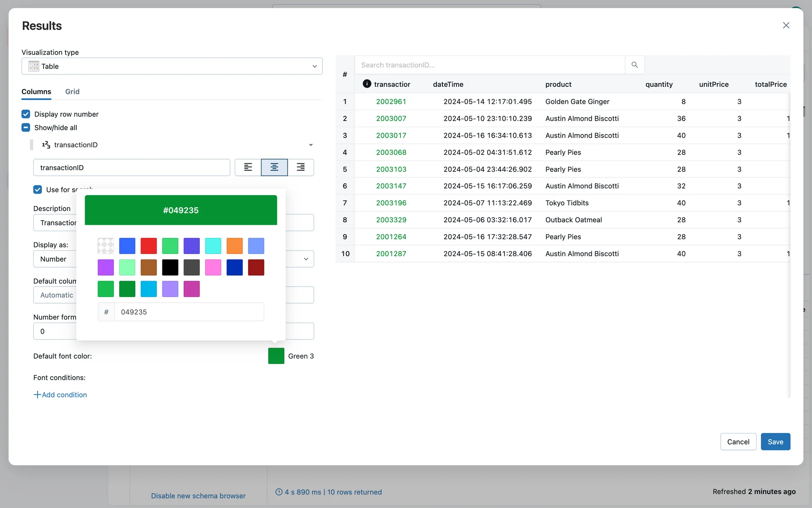The height and width of the screenshot is (508, 812).
Task: Click the Save button
Action: coord(775,442)
